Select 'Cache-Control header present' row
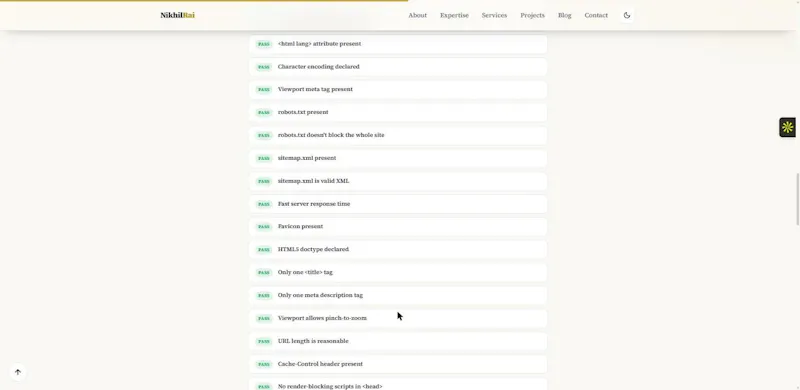Screen dimensions: 800x390 (398, 364)
